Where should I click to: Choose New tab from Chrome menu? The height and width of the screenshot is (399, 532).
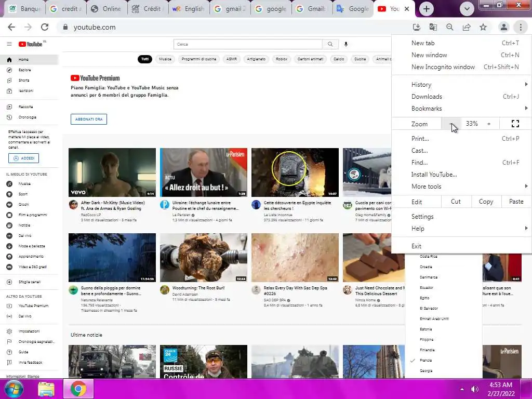click(462, 43)
